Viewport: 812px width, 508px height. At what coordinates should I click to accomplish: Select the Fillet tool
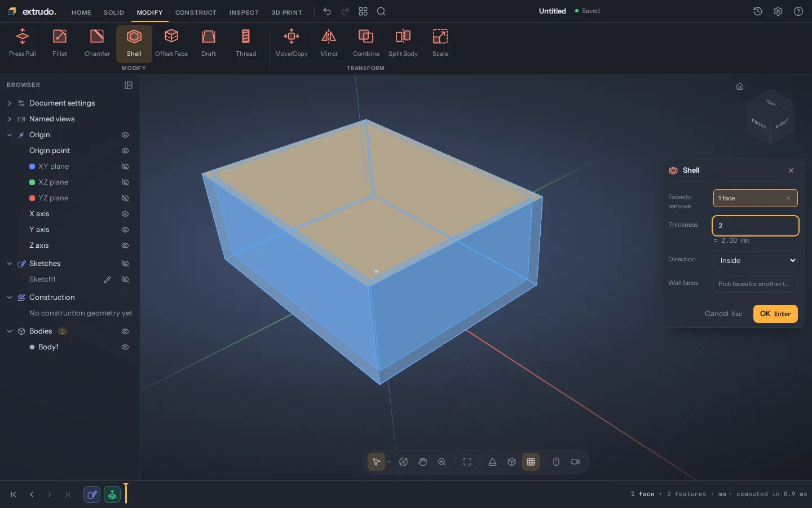coord(60,43)
